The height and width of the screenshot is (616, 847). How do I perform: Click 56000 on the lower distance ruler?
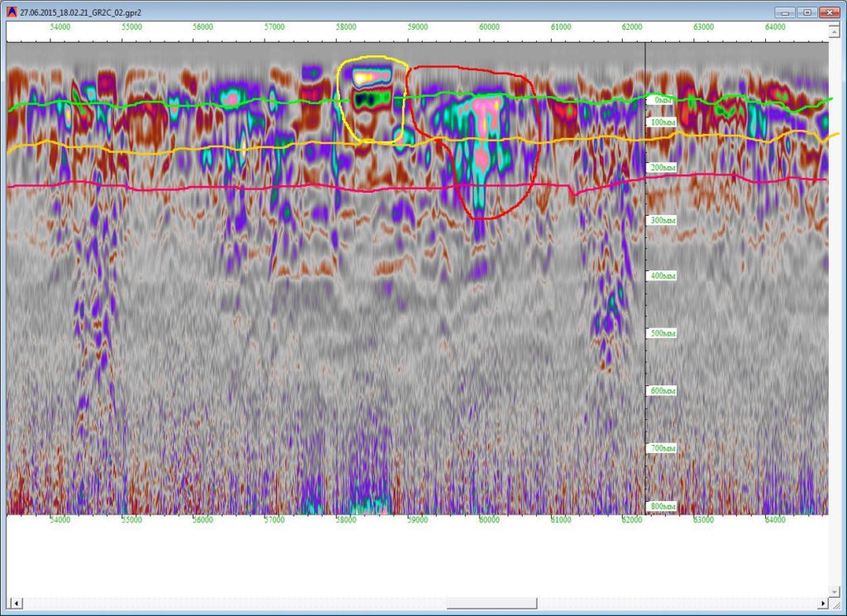[203, 520]
